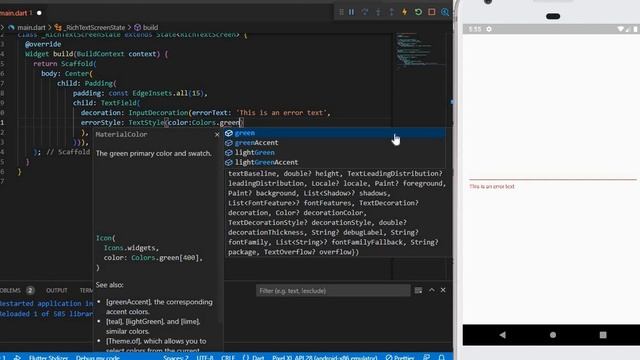The width and height of the screenshot is (640, 360).
Task: Close the bottom panel
Action: coord(443,290)
